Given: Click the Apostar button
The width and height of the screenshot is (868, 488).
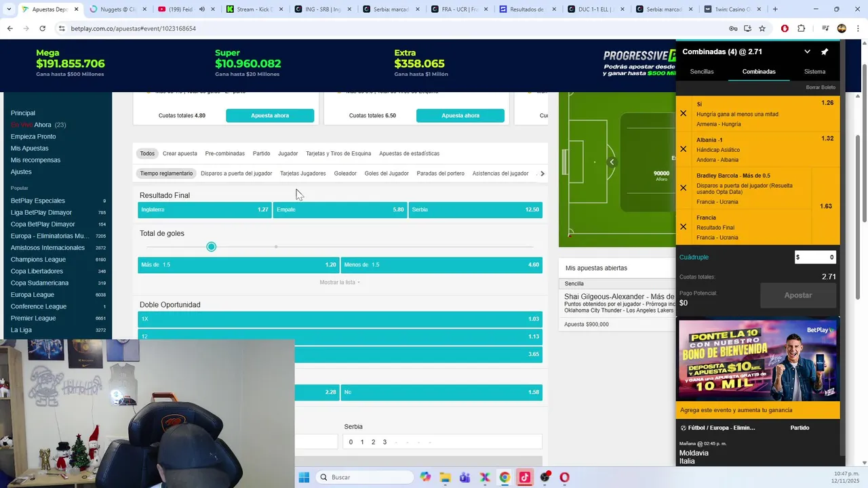Looking at the screenshot, I should [x=798, y=296].
